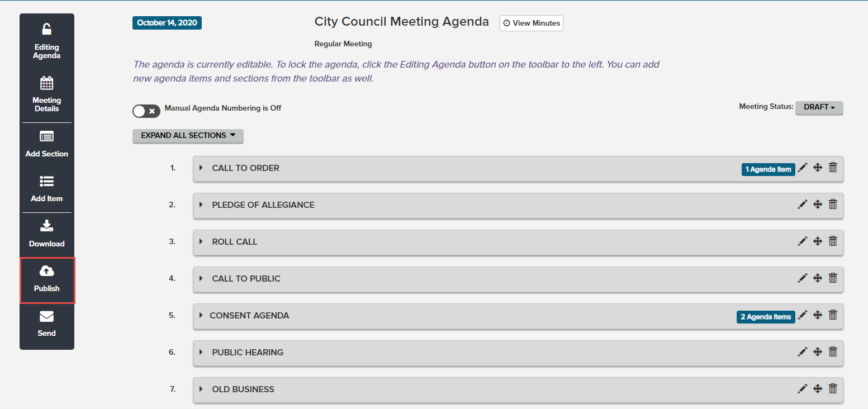
Task: Open the EXPAND ALL SECTIONS dropdown
Action: coord(188,136)
